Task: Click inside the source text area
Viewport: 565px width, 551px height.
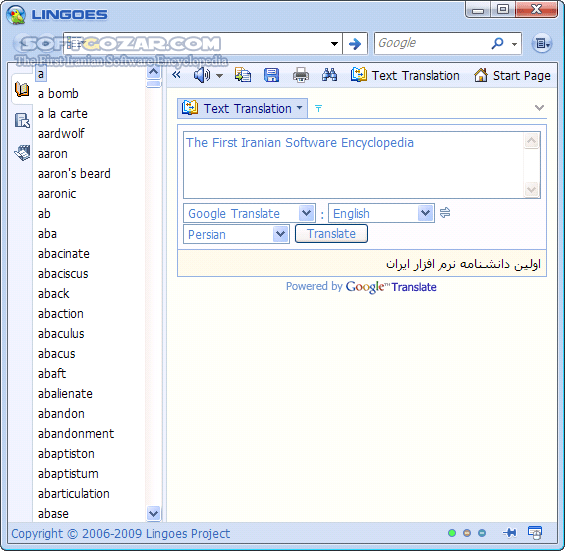Action: tap(353, 165)
